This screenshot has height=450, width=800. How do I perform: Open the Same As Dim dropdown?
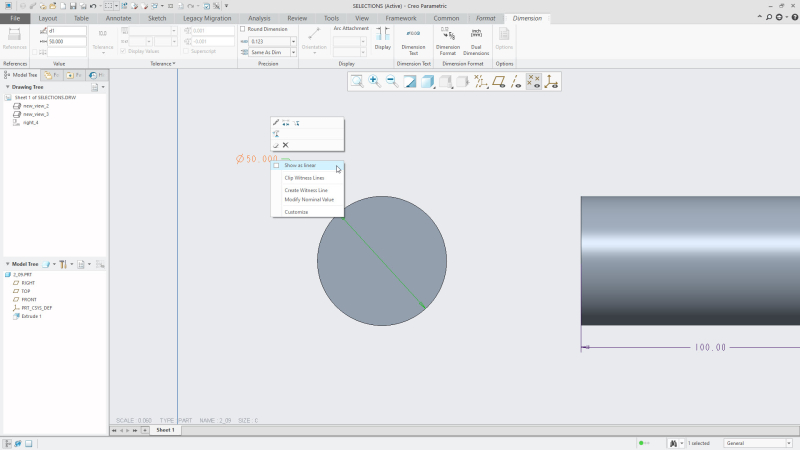coord(293,52)
